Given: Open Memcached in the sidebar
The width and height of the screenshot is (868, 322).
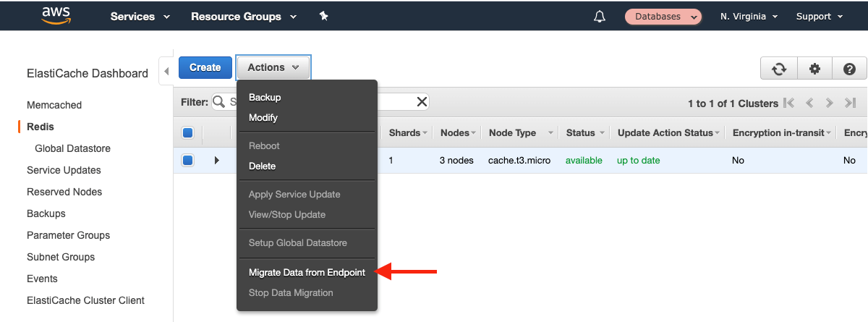Looking at the screenshot, I should click(x=54, y=105).
